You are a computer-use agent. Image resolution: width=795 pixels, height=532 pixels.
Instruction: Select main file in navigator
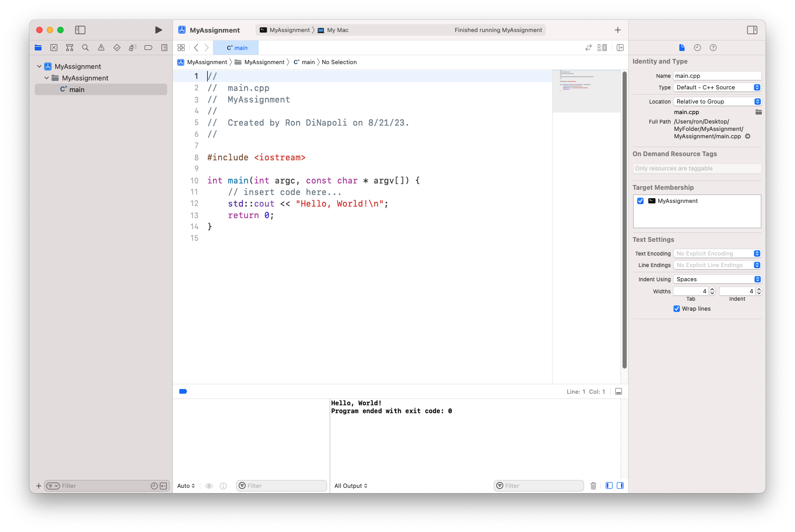click(x=77, y=89)
